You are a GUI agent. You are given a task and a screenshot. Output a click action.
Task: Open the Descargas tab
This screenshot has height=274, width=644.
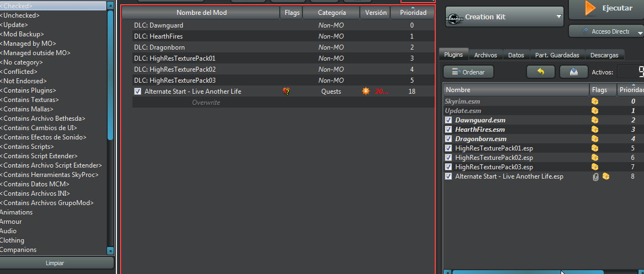coord(604,55)
